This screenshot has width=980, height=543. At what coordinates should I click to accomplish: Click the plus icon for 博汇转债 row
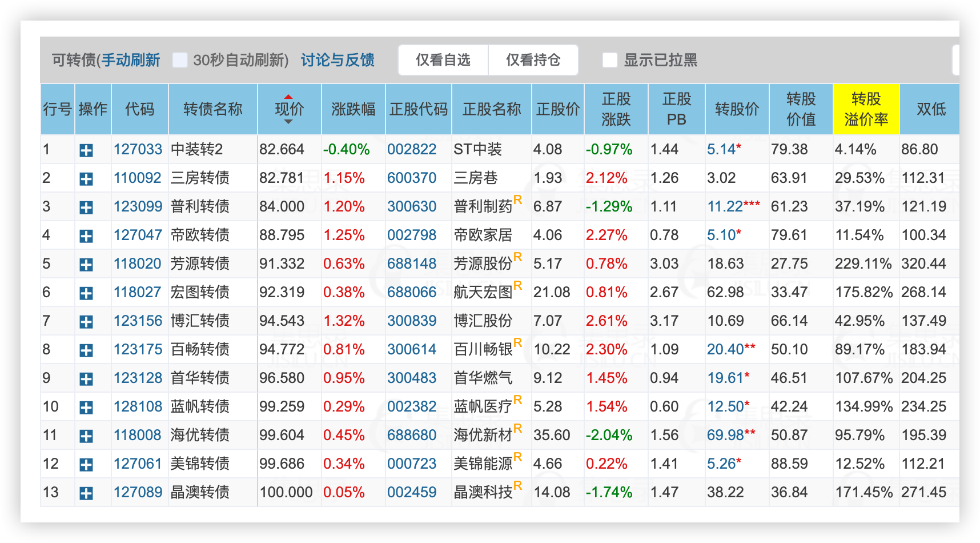86,322
